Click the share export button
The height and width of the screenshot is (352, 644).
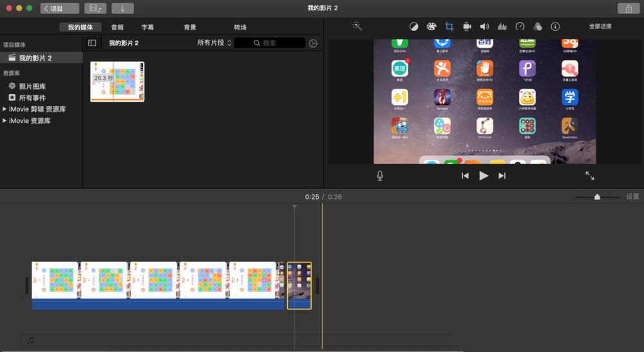629,8
